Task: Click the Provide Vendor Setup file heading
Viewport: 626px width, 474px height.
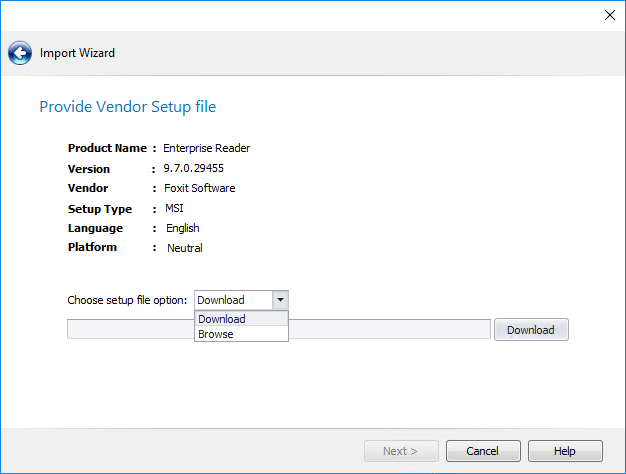Action: point(127,106)
